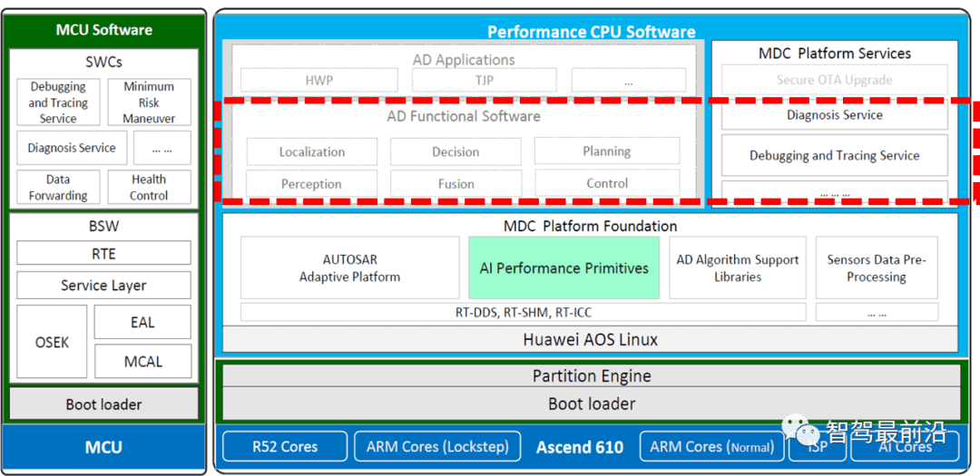
Task: Click the Health Control box
Action: tap(149, 187)
